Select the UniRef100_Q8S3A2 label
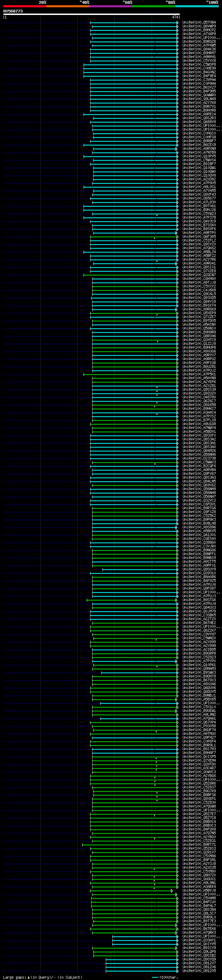Screen dimensions: 222x980 pos(199,439)
